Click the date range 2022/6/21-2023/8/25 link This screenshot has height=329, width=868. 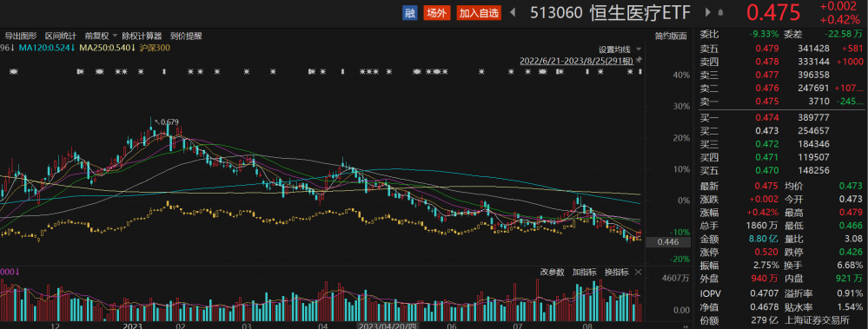coord(576,61)
